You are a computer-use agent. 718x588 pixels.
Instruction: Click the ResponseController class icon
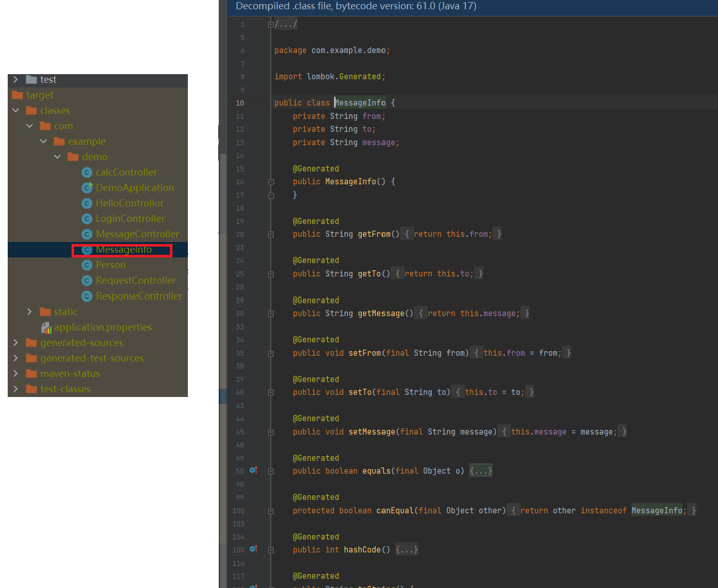click(x=87, y=296)
